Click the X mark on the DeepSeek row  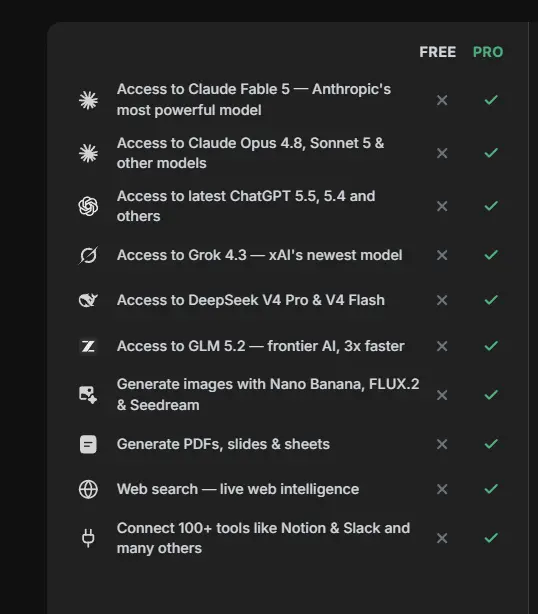point(442,300)
